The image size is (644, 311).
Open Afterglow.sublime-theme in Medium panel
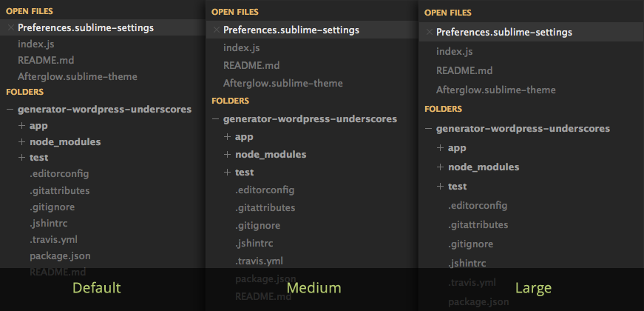[283, 83]
